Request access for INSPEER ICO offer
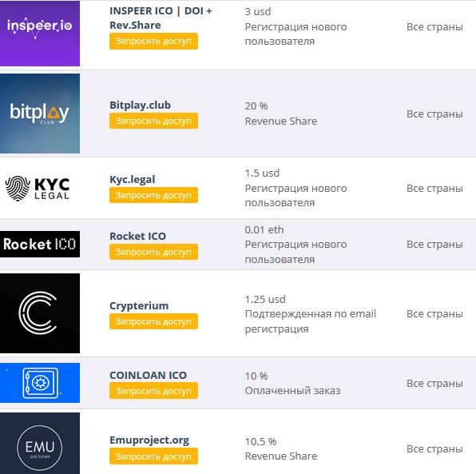The height and width of the screenshot is (474, 476). tap(153, 41)
